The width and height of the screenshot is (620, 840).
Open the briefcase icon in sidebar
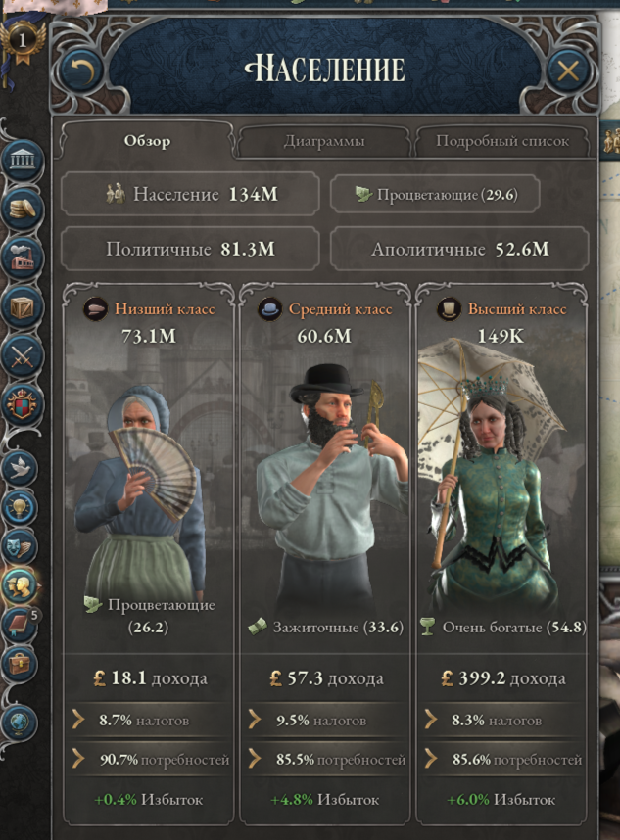[21, 665]
